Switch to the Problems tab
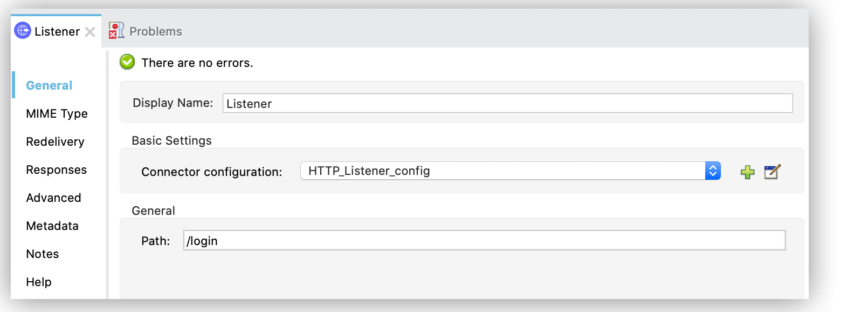This screenshot has height=312, width=868. point(155,31)
